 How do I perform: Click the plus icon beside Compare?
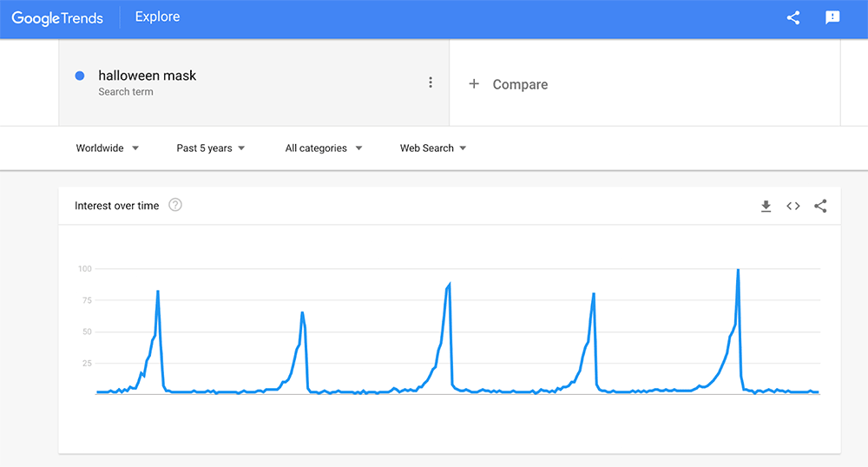[x=474, y=84]
